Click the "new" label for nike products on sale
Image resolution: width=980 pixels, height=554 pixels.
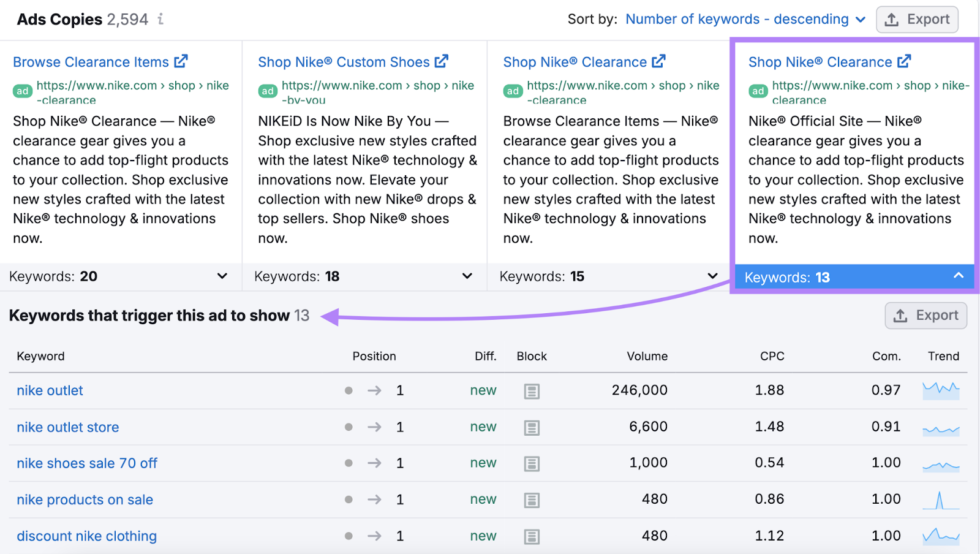click(483, 499)
